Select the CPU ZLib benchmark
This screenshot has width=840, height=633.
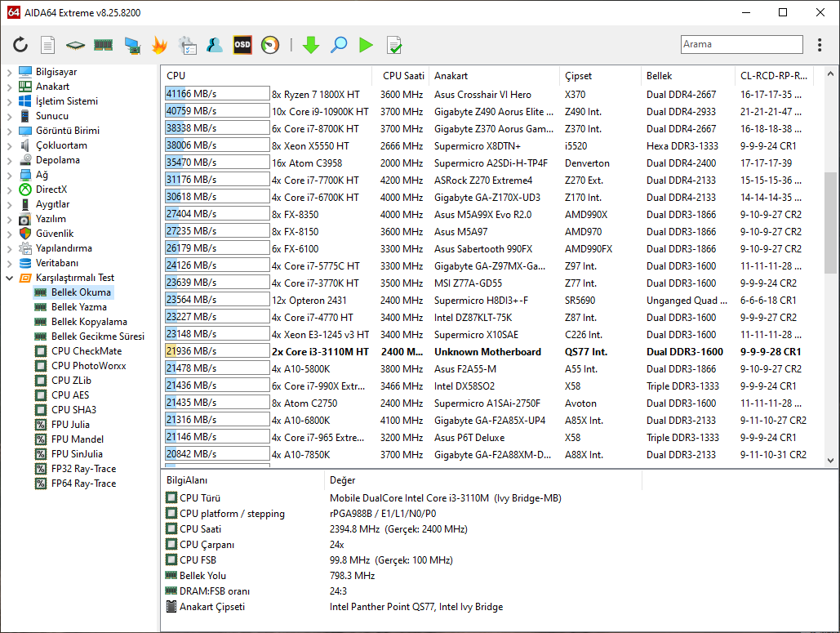pos(71,381)
